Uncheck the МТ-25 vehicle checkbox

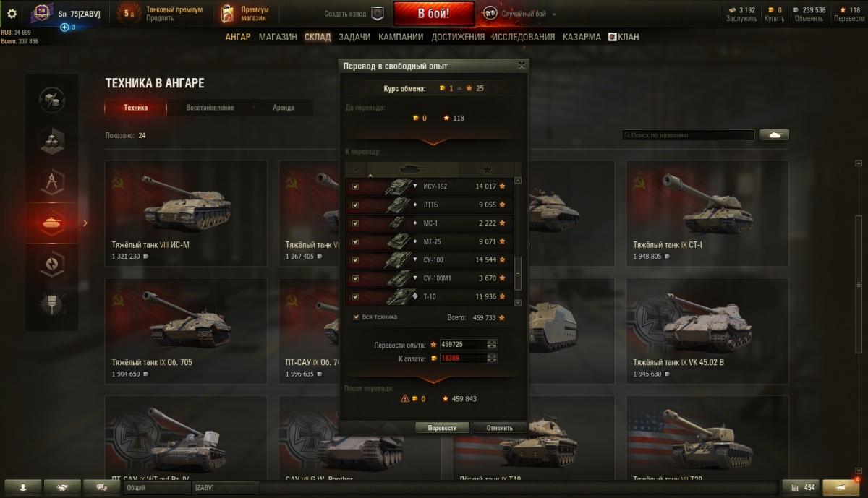tap(355, 241)
